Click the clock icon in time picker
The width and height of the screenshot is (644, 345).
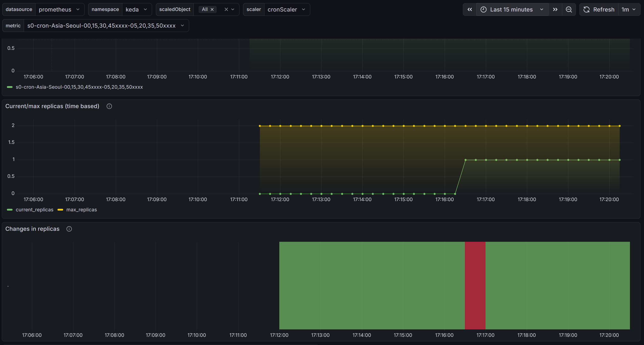tap(484, 9)
